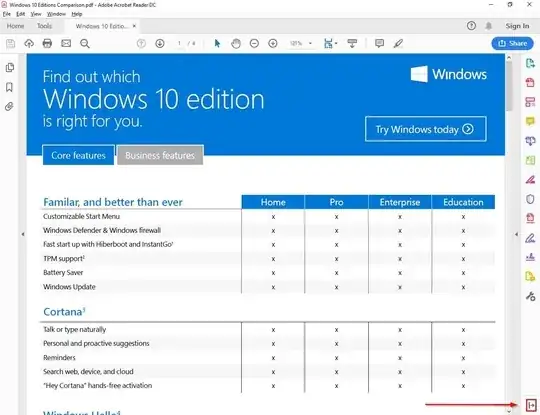Viewport: 540px width, 415px height.
Task: Select the Windows 10 Editions document tab
Action: tap(102, 26)
